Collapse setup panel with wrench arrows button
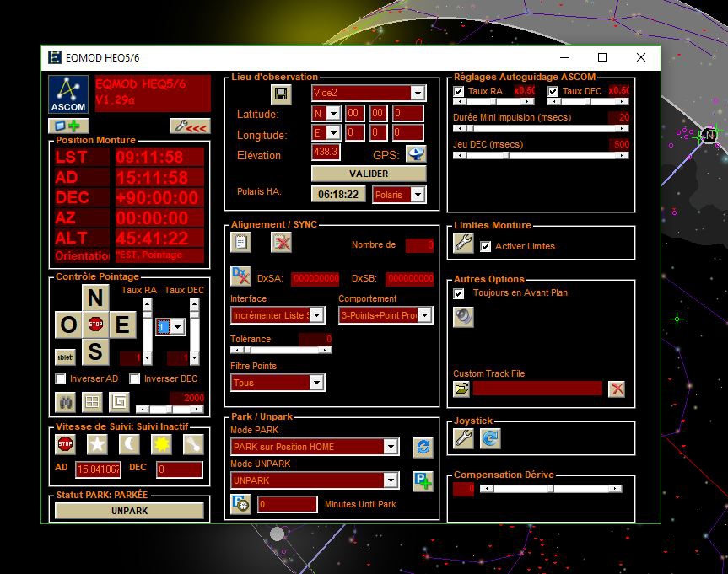This screenshot has width=728, height=574. [190, 126]
